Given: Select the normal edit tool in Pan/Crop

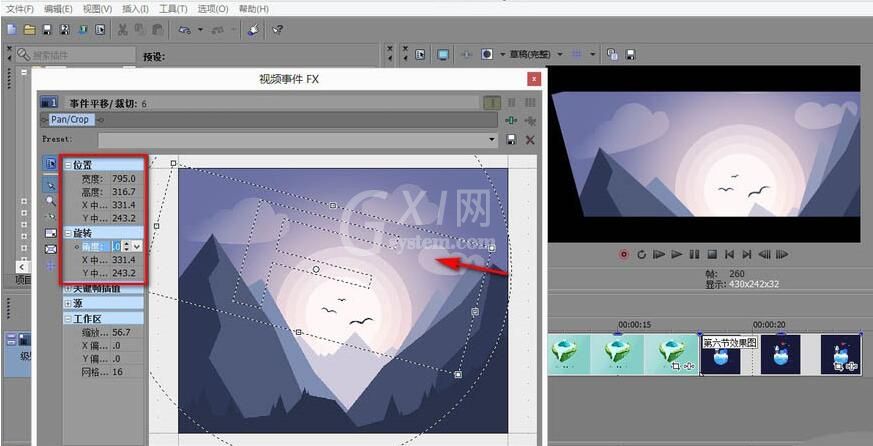Looking at the screenshot, I should coord(51,185).
